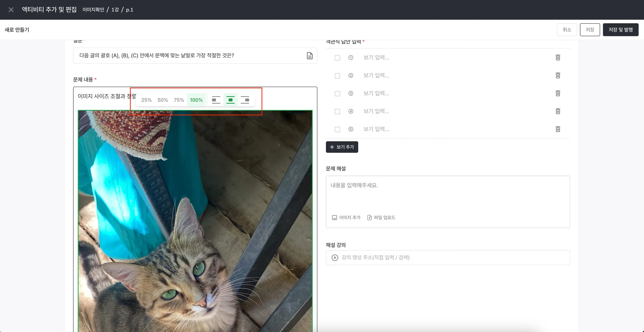Click the 문제 내용 label
Image resolution: width=644 pixels, height=332 pixels.
(83, 79)
